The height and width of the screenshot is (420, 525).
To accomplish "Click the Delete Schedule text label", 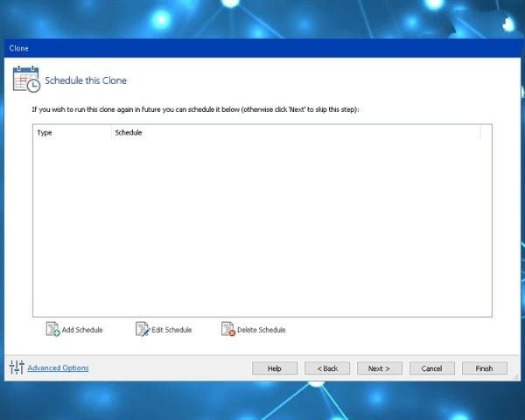I will [261, 330].
